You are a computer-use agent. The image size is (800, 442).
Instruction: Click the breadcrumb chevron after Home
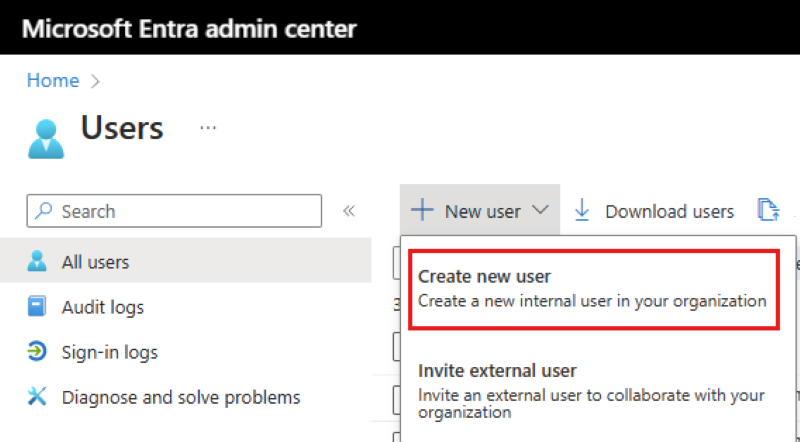tap(95, 81)
